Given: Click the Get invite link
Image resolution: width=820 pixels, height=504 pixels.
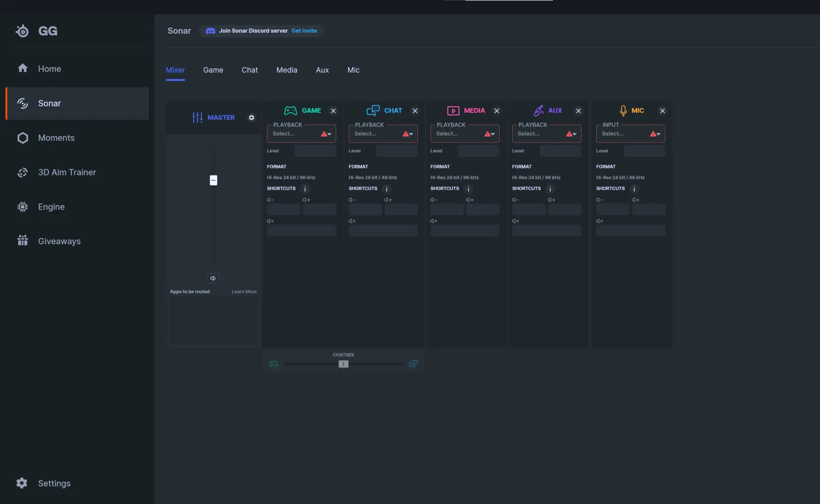Looking at the screenshot, I should pyautogui.click(x=304, y=31).
